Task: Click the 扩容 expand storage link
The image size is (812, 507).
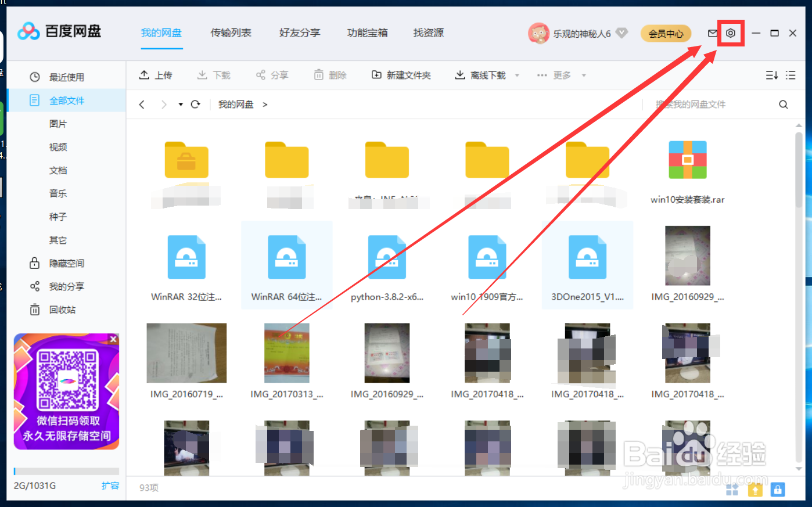Action: click(x=110, y=486)
